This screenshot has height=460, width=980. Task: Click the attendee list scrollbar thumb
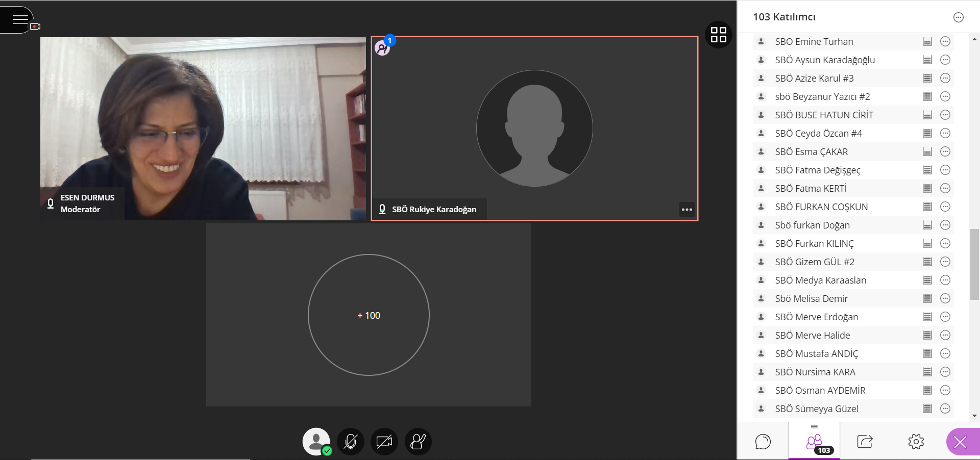point(974,265)
